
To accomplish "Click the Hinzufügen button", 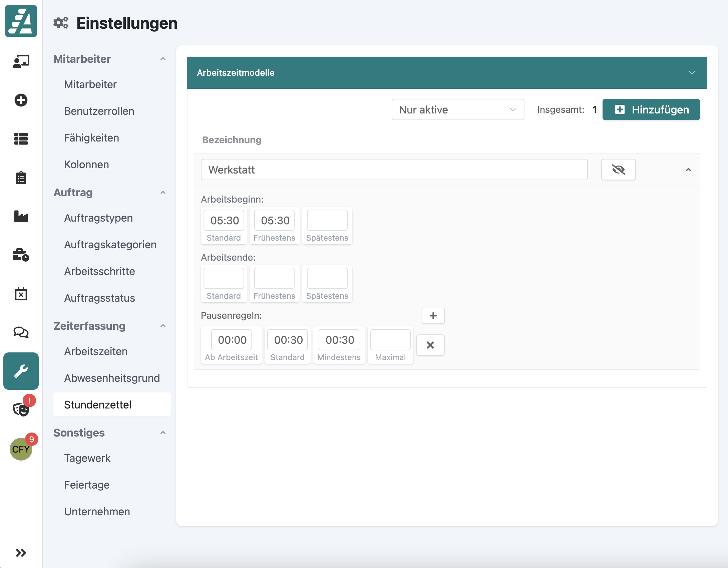I will click(651, 109).
